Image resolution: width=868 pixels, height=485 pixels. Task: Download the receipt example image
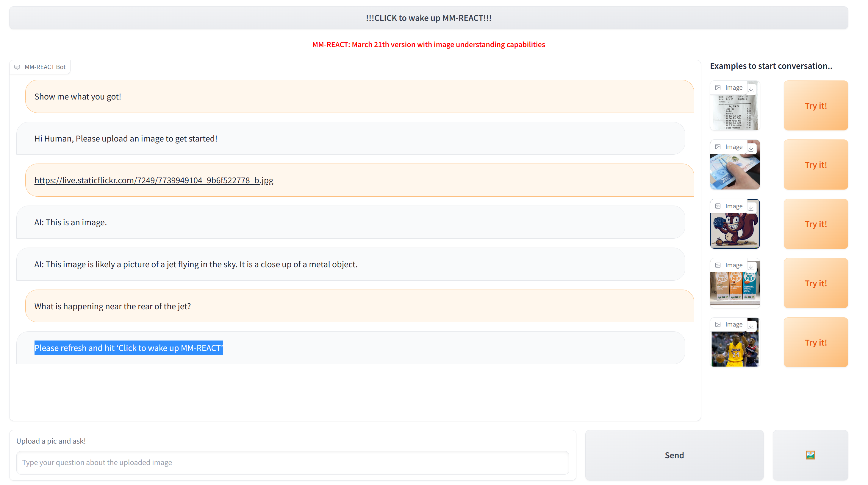(751, 90)
